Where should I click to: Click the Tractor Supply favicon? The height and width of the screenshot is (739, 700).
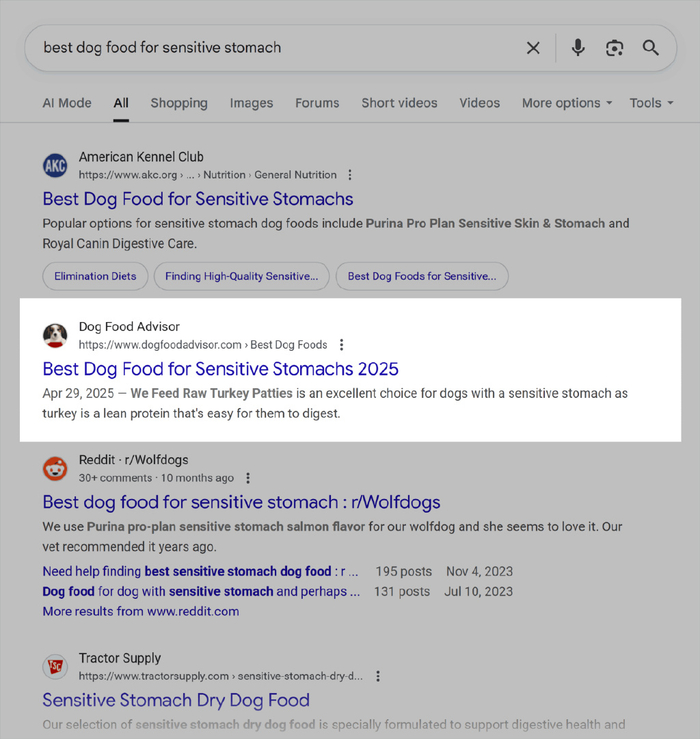pyautogui.click(x=55, y=666)
